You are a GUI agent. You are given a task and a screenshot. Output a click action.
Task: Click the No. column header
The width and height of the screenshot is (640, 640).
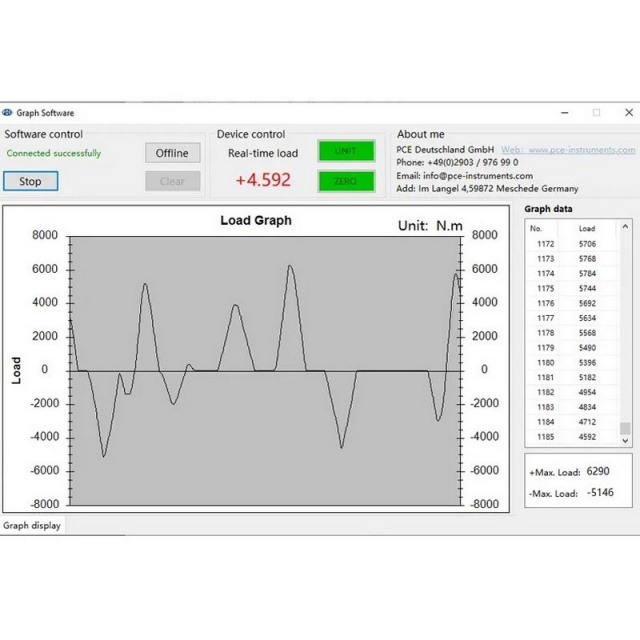coord(541,229)
